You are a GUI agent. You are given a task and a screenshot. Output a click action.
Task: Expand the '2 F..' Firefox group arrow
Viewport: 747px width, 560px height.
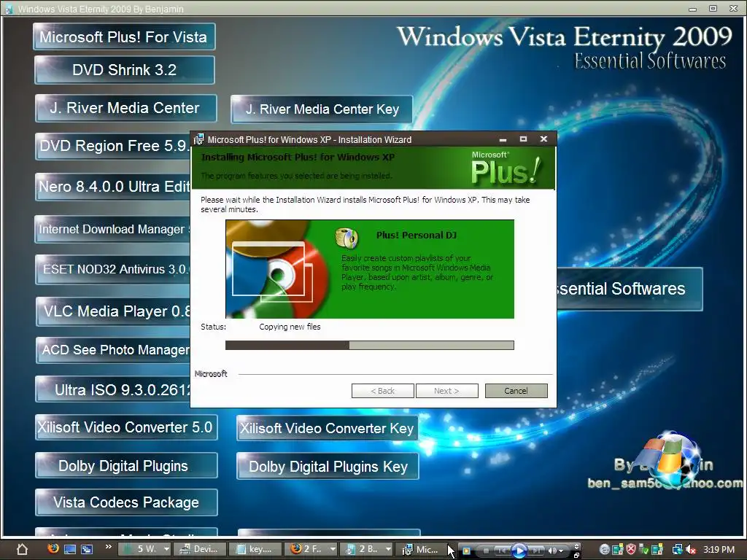pos(333,549)
